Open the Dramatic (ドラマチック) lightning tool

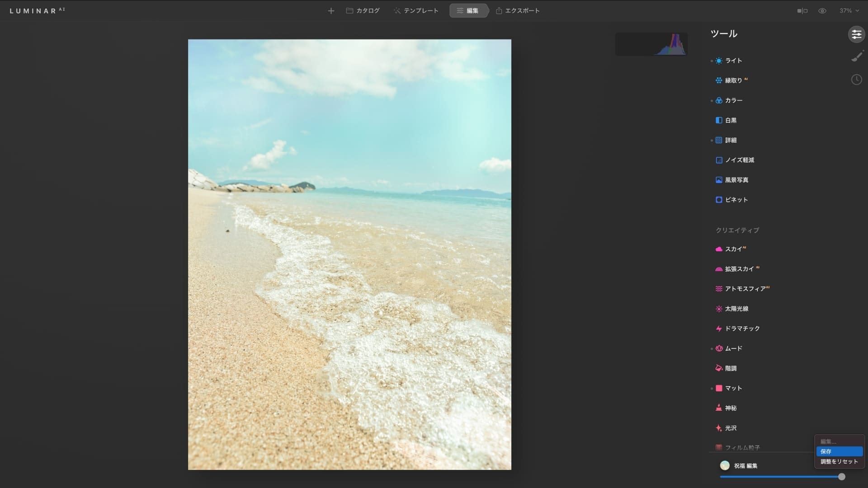[x=719, y=328]
